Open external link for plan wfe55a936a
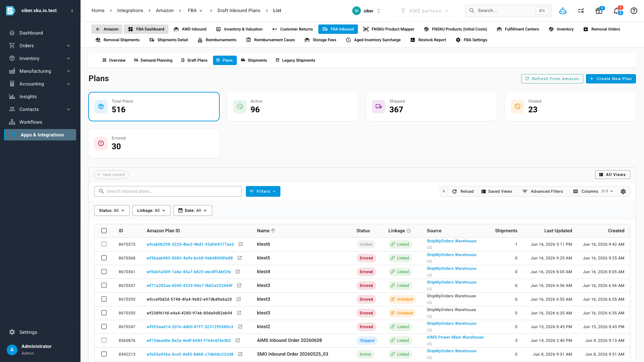Image resolution: width=644 pixels, height=362 pixels. tap(240, 354)
